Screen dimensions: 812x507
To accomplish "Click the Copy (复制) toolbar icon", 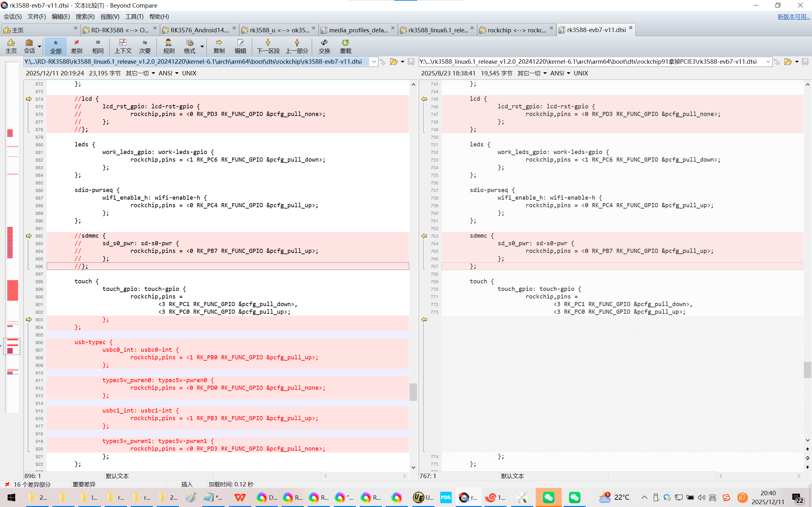I will pos(219,46).
